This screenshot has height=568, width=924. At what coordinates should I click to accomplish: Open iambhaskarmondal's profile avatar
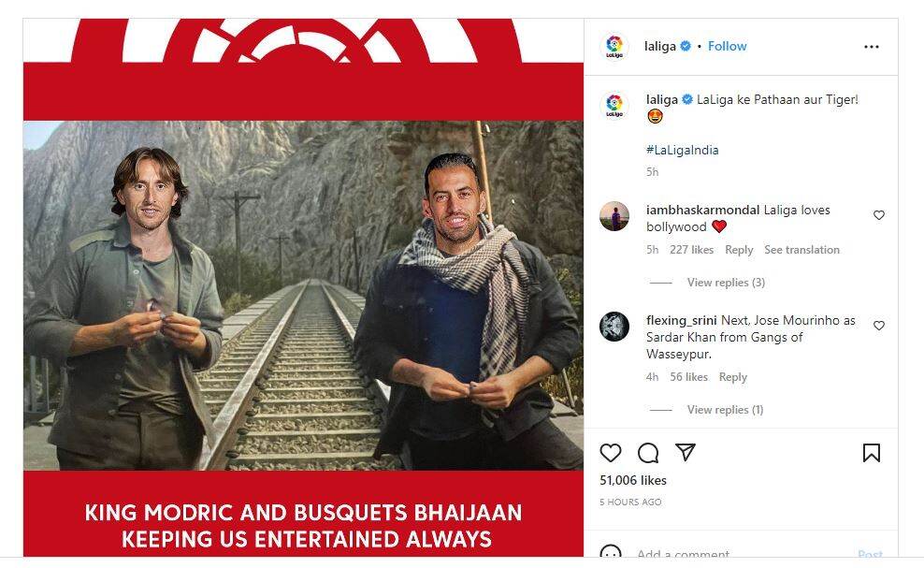pos(614,216)
